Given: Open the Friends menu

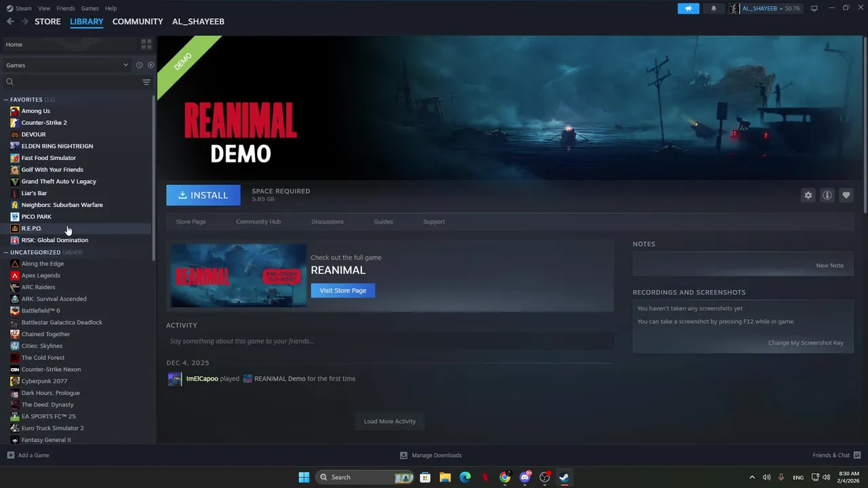Looking at the screenshot, I should (66, 8).
